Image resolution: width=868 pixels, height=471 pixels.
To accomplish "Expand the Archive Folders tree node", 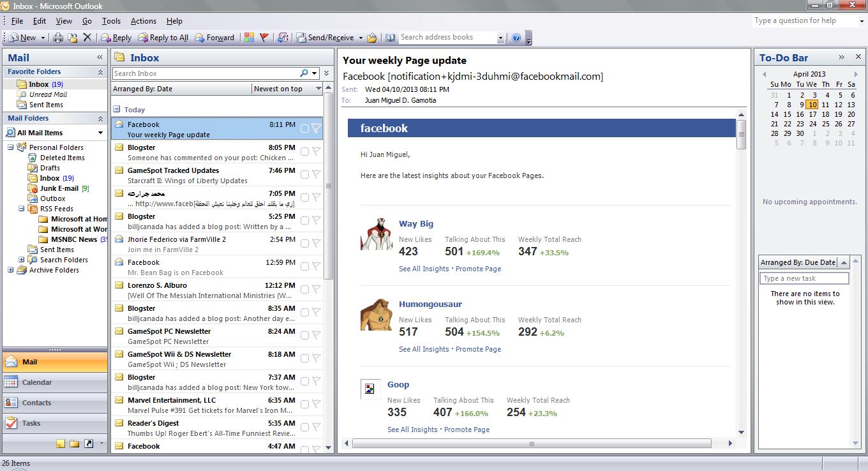I will tap(11, 270).
